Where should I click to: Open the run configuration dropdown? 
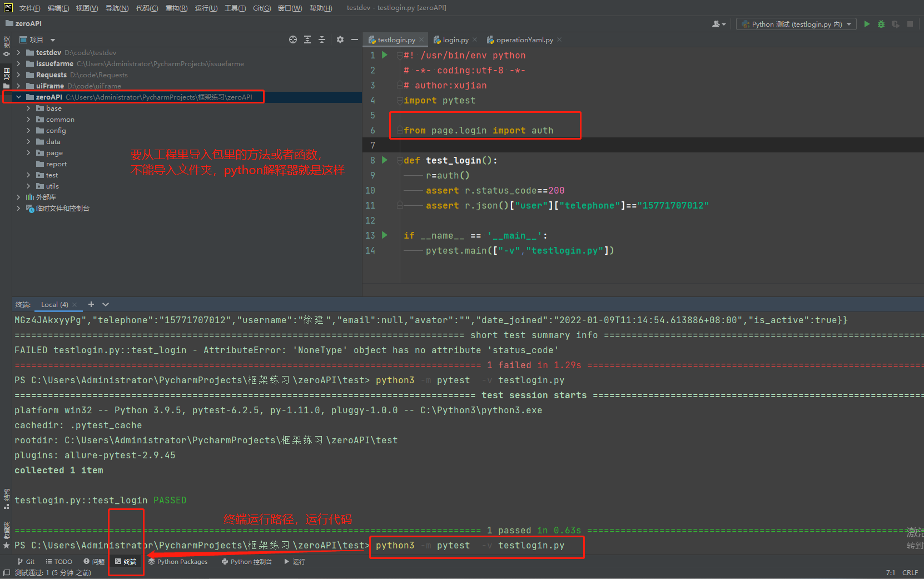tap(796, 24)
